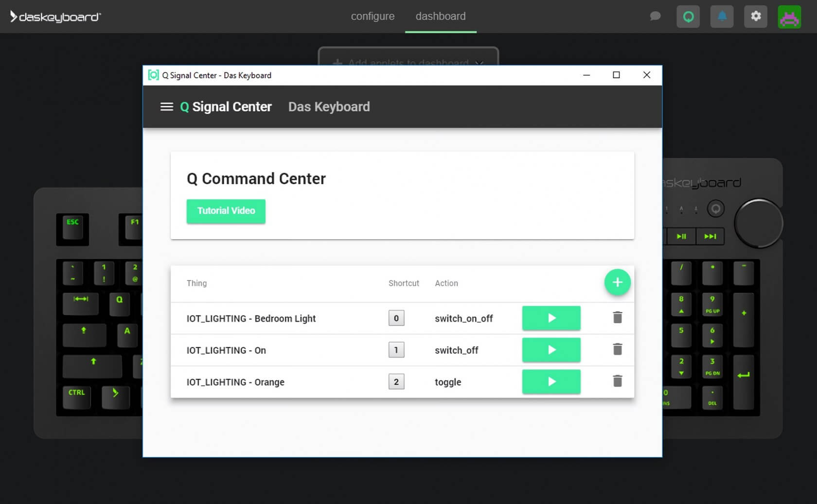This screenshot has height=504, width=817.
Task: Click the numpad DEL key
Action: click(x=712, y=398)
